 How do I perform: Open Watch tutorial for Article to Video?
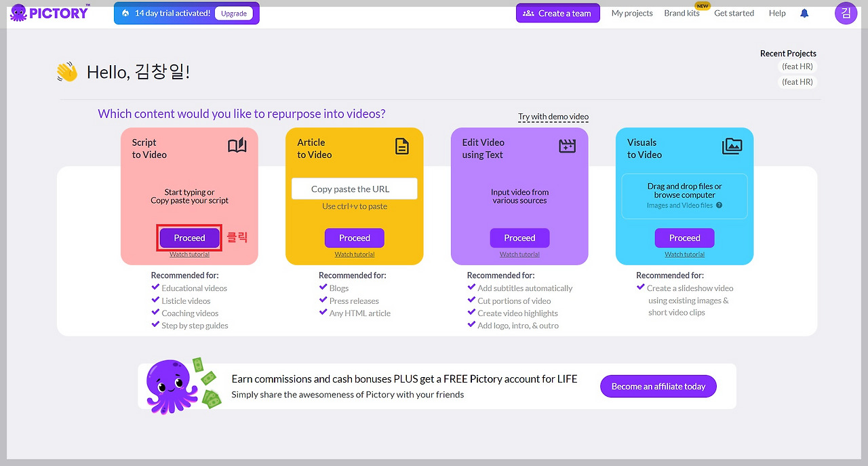click(355, 254)
